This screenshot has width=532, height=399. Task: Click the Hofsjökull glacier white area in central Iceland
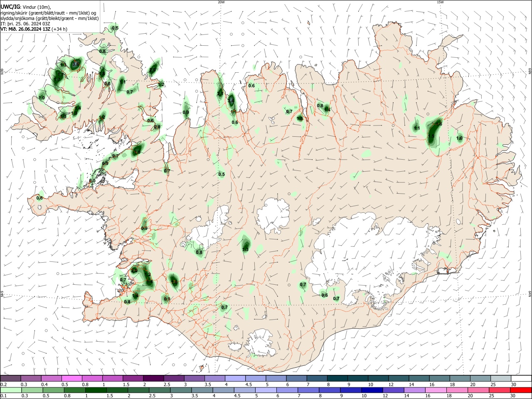coord(273,215)
